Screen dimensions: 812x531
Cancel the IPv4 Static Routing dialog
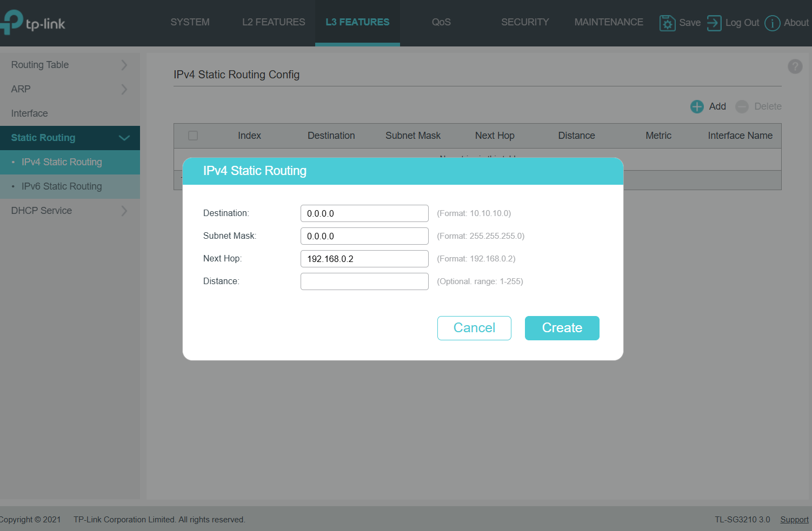(474, 328)
